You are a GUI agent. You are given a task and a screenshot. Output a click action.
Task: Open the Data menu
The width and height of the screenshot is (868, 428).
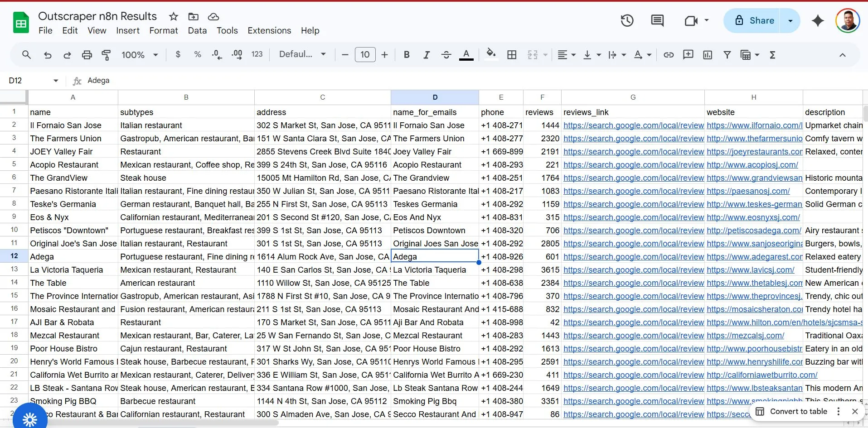(x=197, y=30)
